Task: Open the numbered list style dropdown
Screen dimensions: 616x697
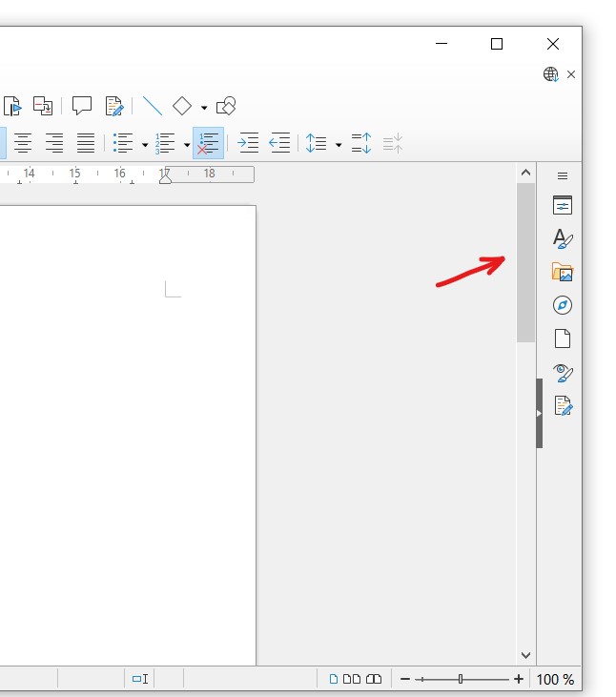Action: click(187, 145)
